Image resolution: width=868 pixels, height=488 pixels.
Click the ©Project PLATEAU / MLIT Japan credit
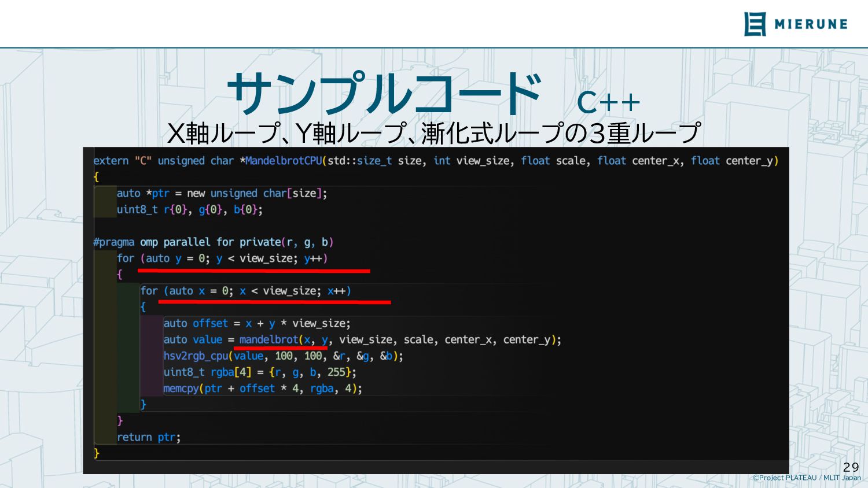click(x=807, y=478)
